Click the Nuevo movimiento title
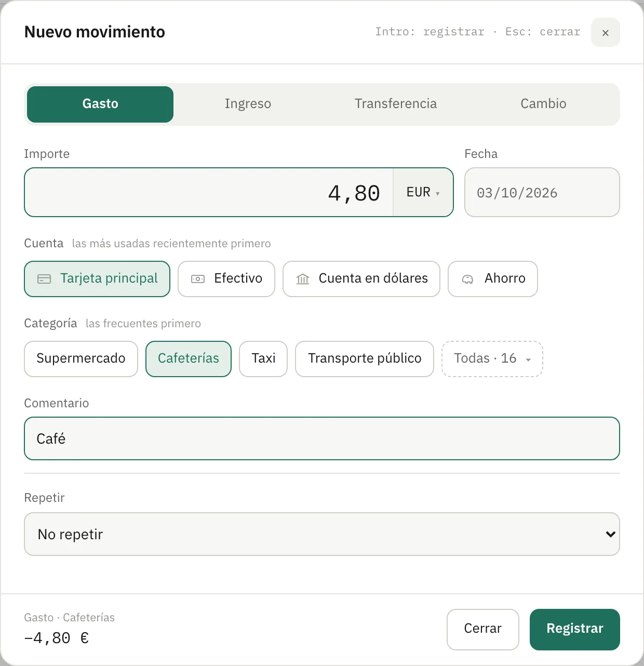Viewport: 644px width, 666px height. [95, 32]
